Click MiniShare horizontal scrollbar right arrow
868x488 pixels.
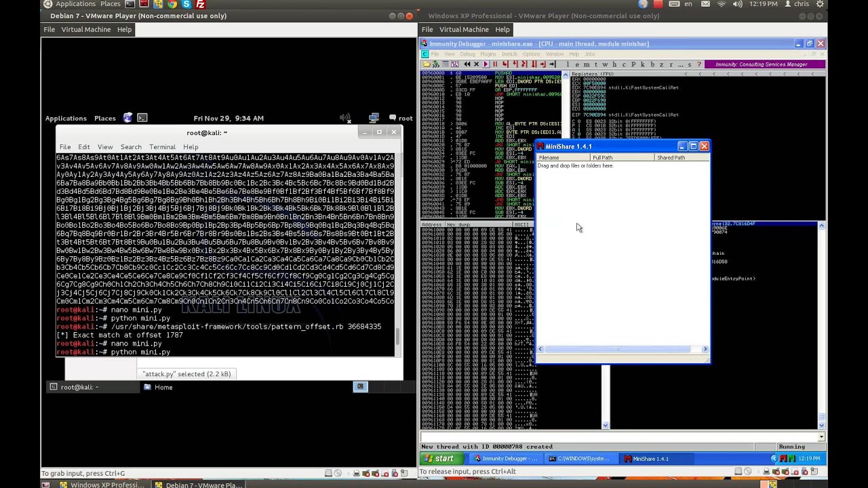[x=705, y=349]
